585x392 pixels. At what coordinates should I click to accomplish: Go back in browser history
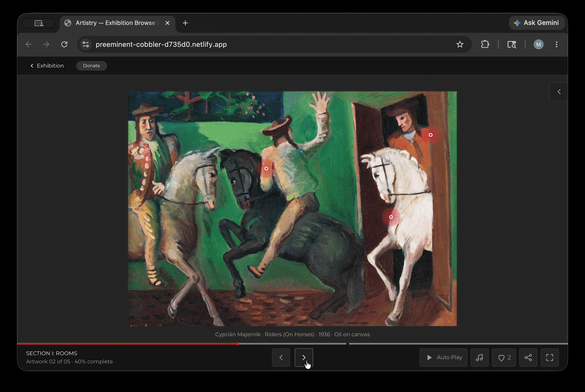[29, 44]
